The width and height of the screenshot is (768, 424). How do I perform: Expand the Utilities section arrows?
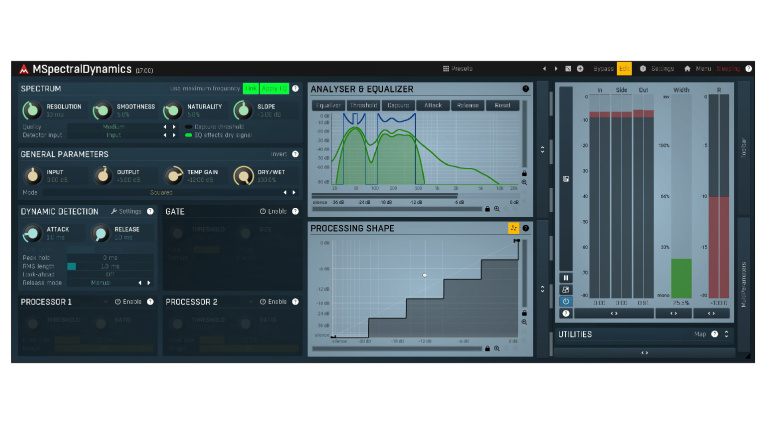coord(726,334)
